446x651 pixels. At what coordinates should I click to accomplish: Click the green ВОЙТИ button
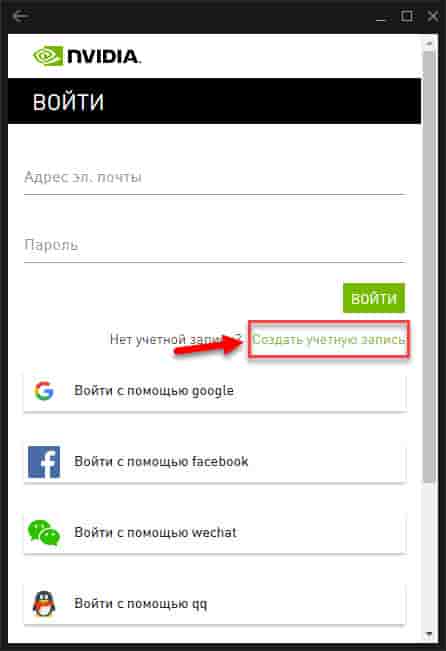click(374, 298)
